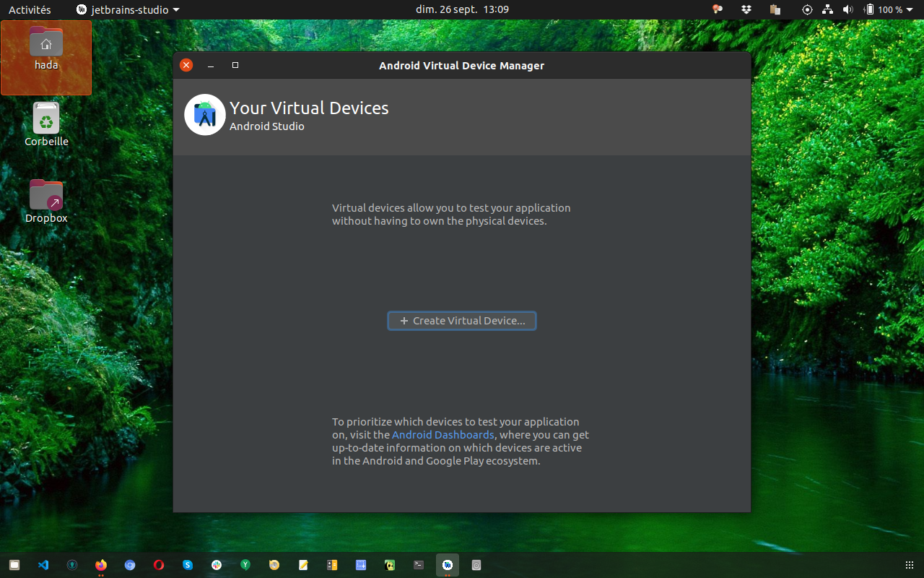Launch Opera browser from the taskbar

tap(159, 565)
